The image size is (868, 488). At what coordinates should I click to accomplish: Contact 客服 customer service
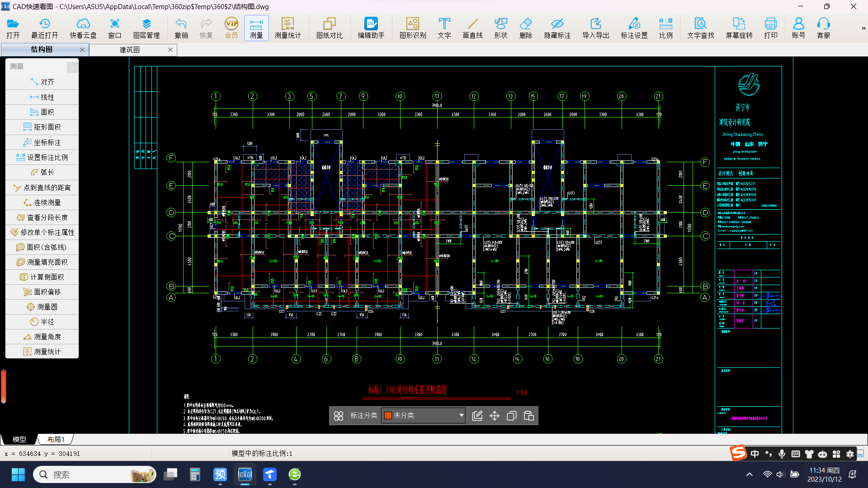point(824,28)
